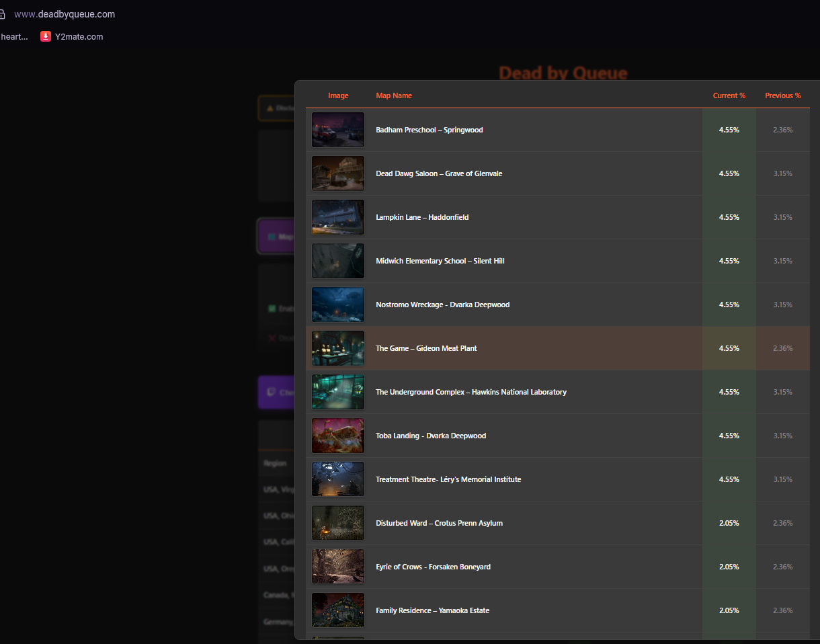Click the Previous % column header
The height and width of the screenshot is (644, 820).
click(x=783, y=95)
